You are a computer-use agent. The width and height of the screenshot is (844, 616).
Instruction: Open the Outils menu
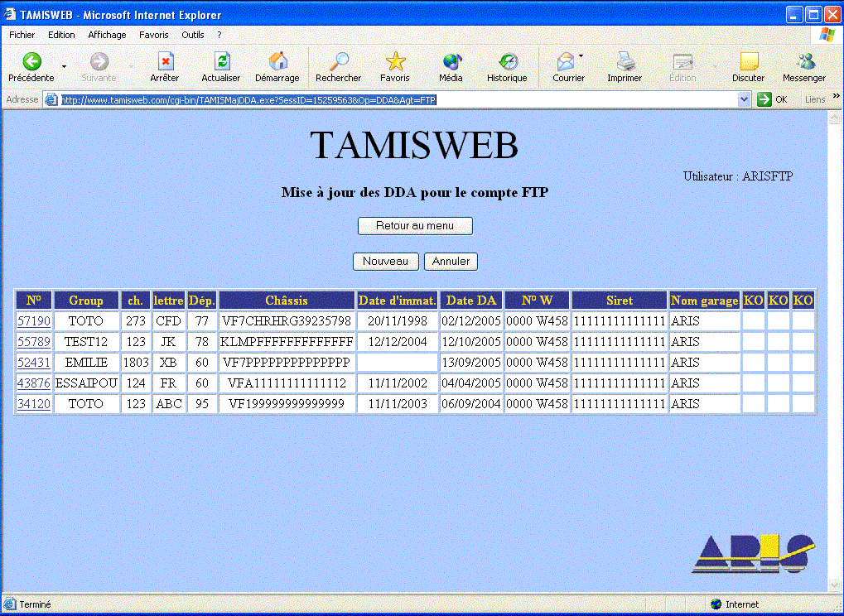pos(193,35)
